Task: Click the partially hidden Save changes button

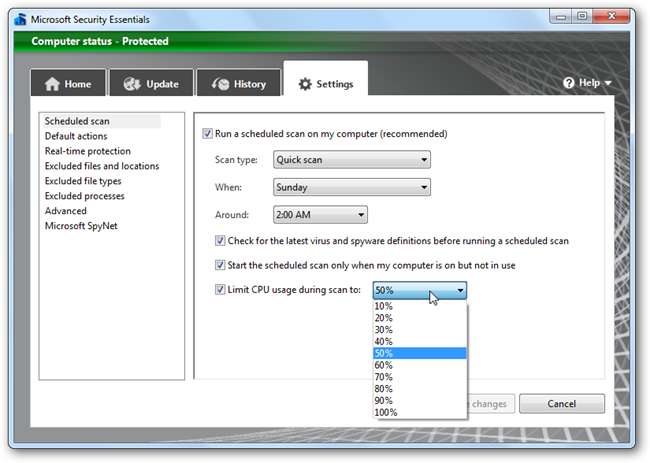Action: coord(491,404)
